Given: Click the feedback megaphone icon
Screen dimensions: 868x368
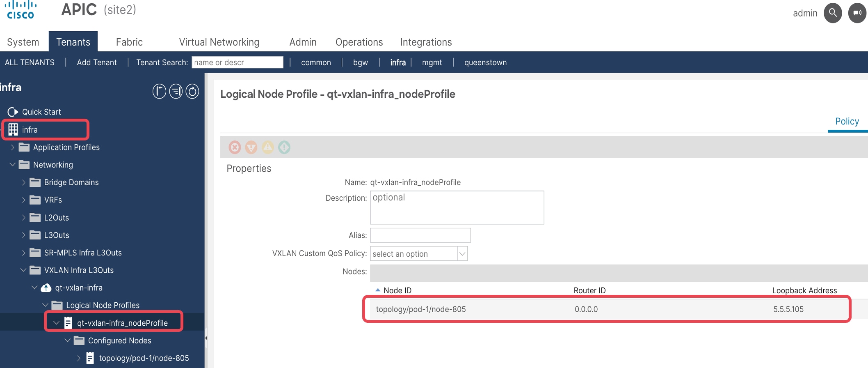Looking at the screenshot, I should pyautogui.click(x=857, y=13).
